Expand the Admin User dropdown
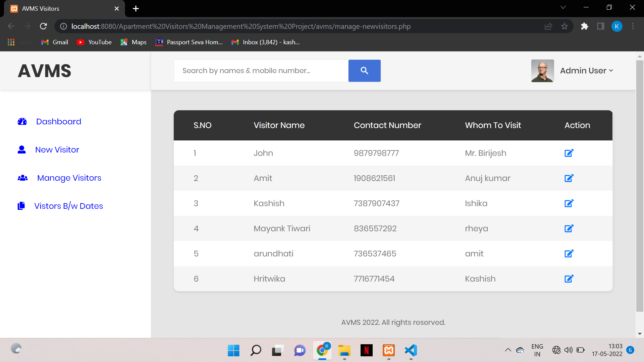 (586, 71)
